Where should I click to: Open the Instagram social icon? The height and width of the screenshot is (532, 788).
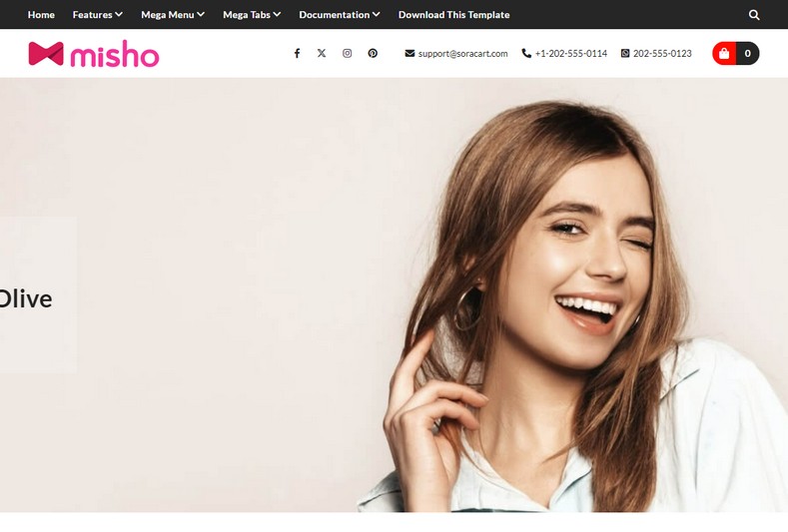click(x=348, y=53)
